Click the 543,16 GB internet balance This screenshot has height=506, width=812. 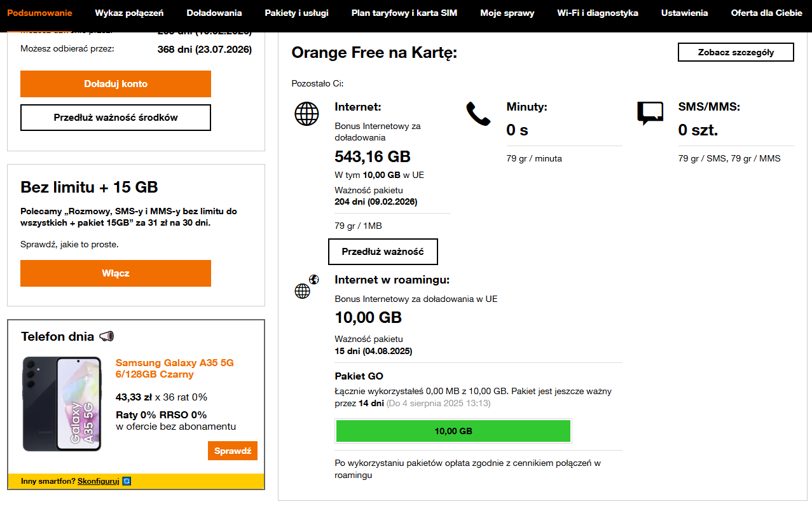click(x=373, y=156)
